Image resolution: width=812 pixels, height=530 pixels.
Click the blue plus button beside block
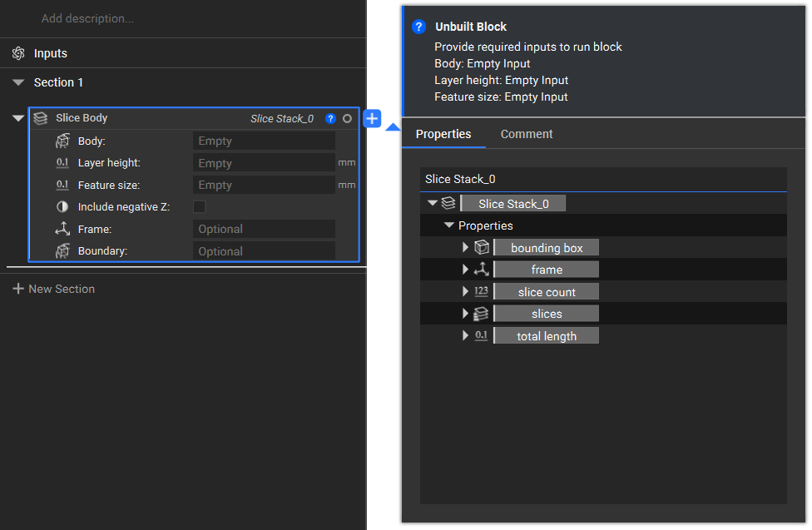pyautogui.click(x=372, y=119)
